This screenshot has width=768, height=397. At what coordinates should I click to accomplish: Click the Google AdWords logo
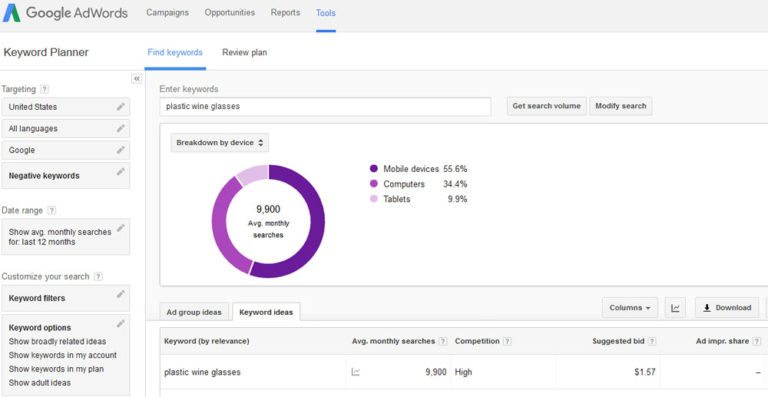65,13
